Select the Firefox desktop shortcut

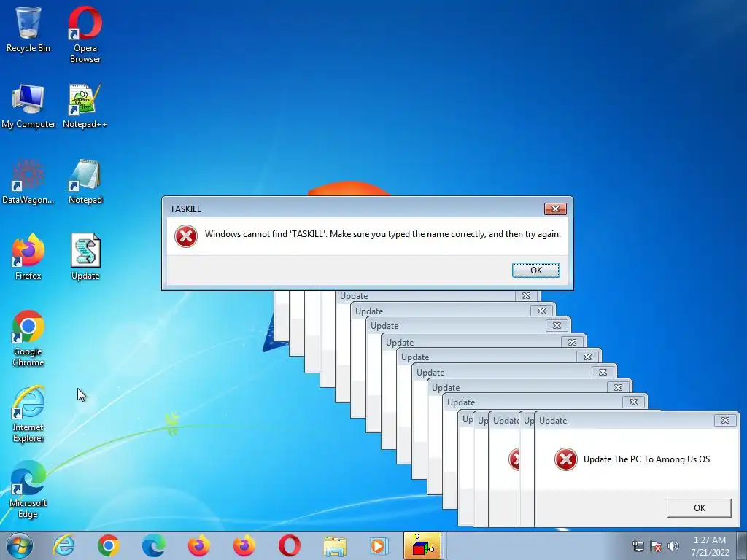click(x=28, y=257)
